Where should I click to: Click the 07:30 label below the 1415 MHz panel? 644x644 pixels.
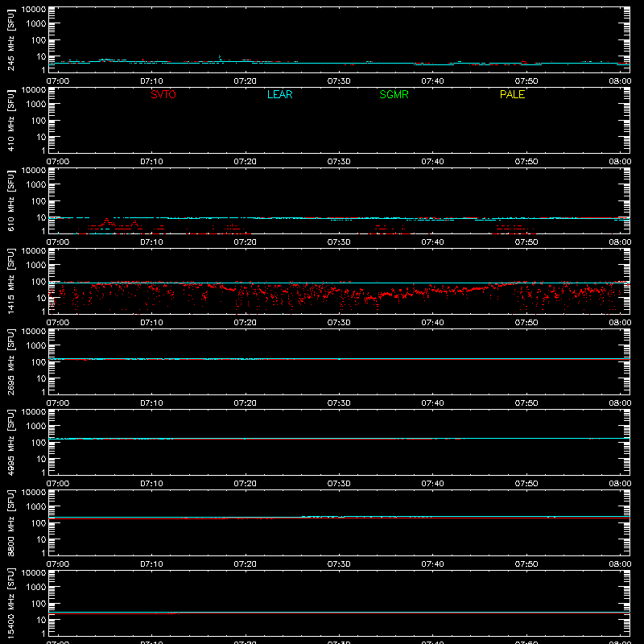tap(339, 323)
